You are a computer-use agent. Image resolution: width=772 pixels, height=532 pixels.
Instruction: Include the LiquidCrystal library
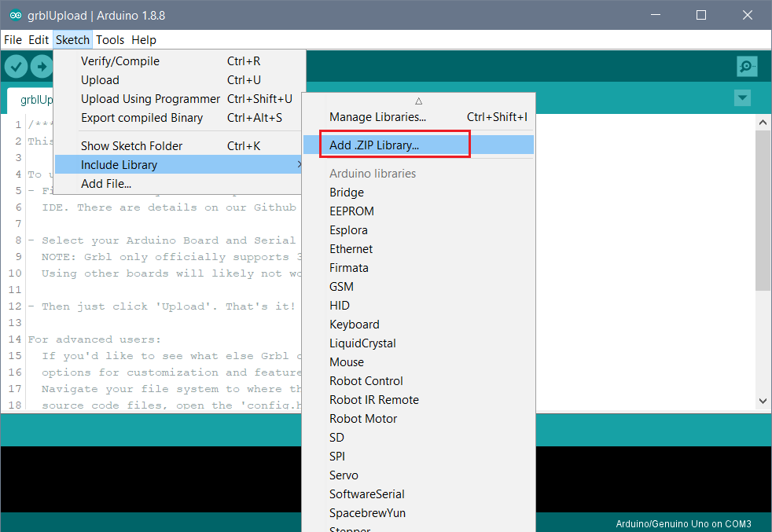418,343
